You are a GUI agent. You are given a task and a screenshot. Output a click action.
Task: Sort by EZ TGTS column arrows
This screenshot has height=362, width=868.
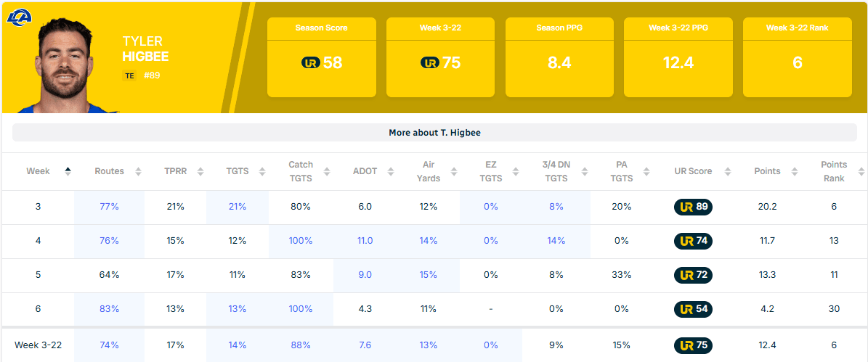(x=516, y=171)
